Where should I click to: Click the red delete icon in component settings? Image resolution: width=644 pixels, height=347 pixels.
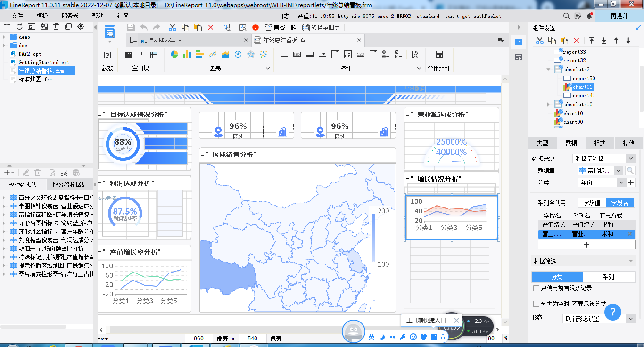pyautogui.click(x=576, y=41)
